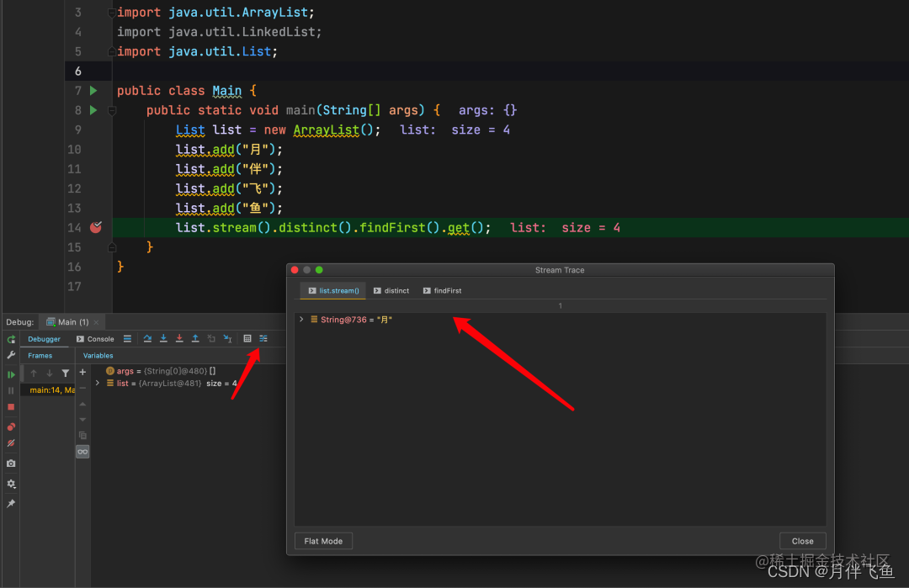Image resolution: width=909 pixels, height=588 pixels.
Task: Expand String@736 entry in Stream Trace
Action: [x=301, y=319]
